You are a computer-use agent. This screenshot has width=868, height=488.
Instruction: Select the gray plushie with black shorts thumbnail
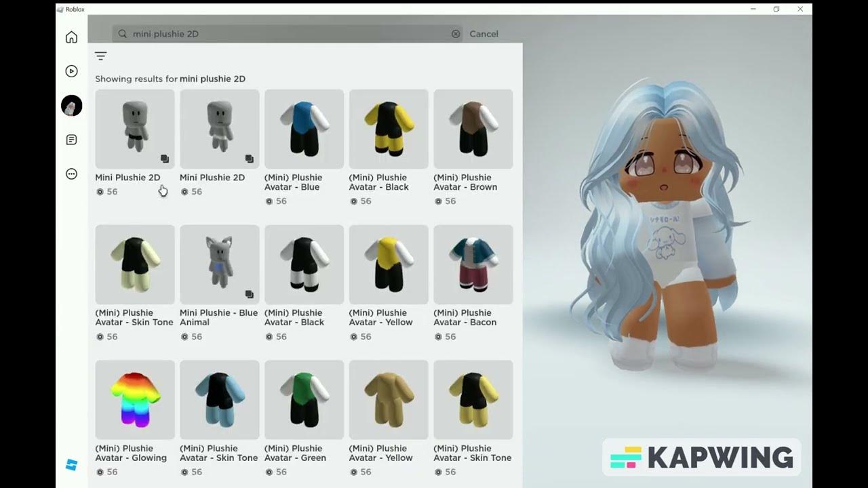click(135, 129)
